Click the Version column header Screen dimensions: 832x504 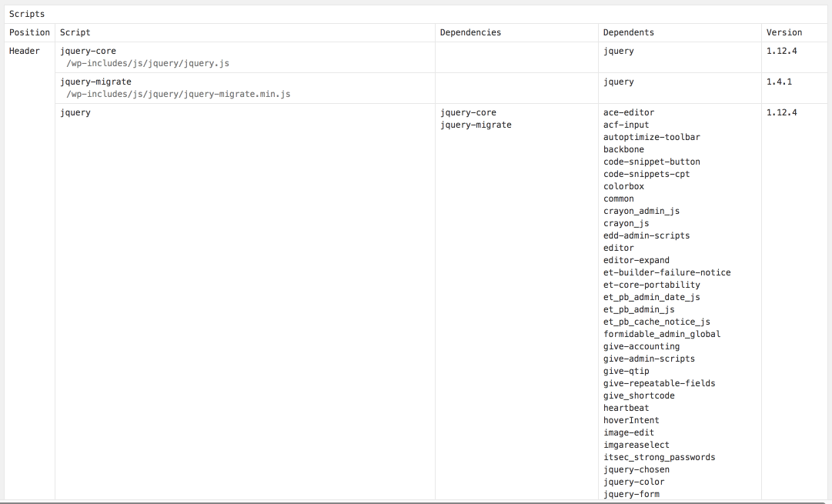tap(784, 32)
